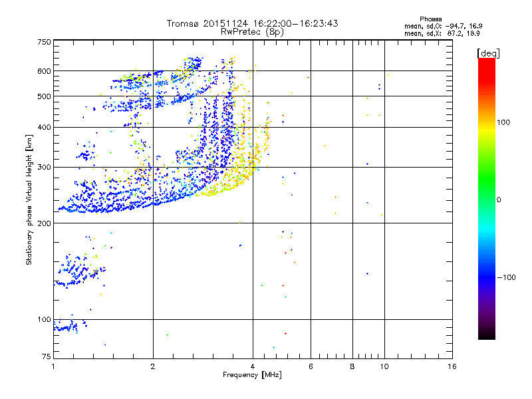Click the x-axis '16' tick label
Screen dimensions: 532x399
[452, 366]
